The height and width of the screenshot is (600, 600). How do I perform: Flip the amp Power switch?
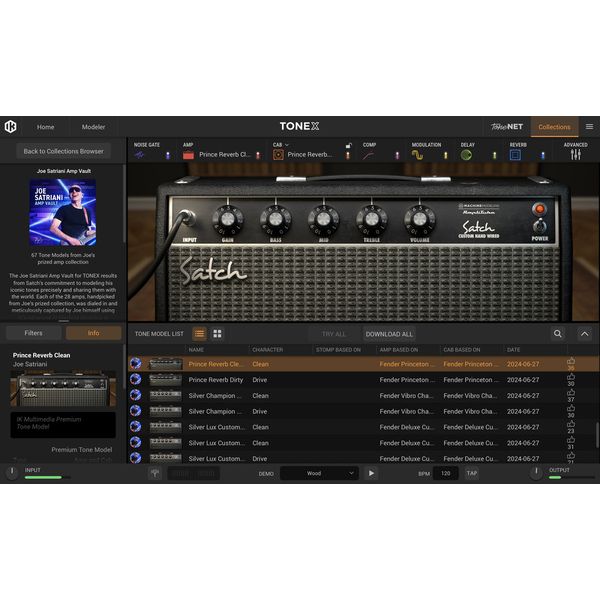(540, 226)
